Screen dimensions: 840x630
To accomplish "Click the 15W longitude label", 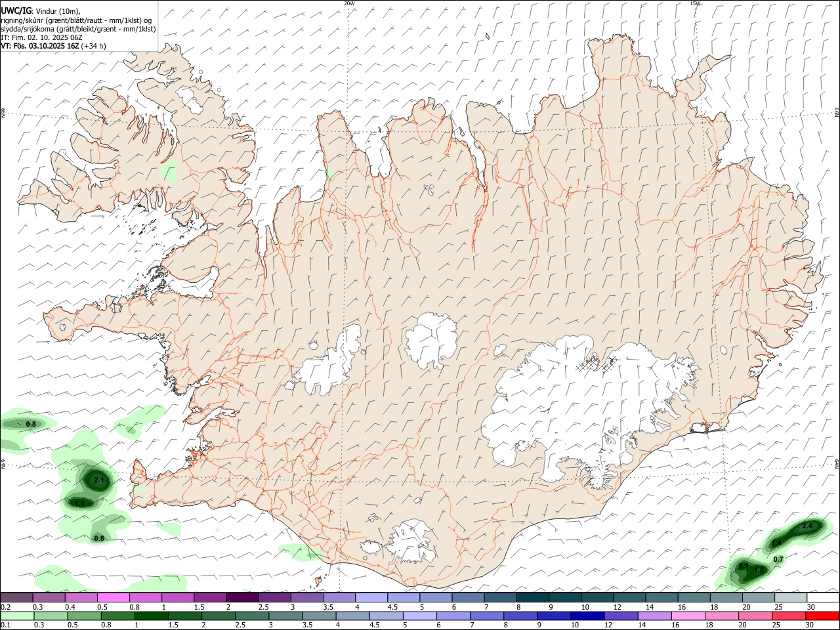I will coord(696,3).
